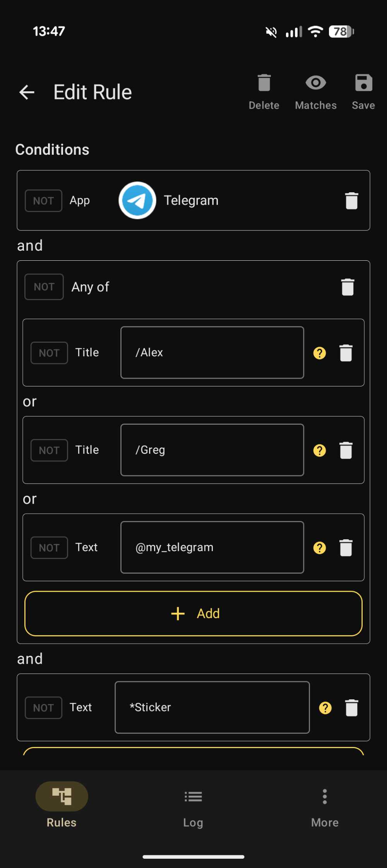
Task: Toggle NOT on the *Sticker text condition
Action: point(43,707)
